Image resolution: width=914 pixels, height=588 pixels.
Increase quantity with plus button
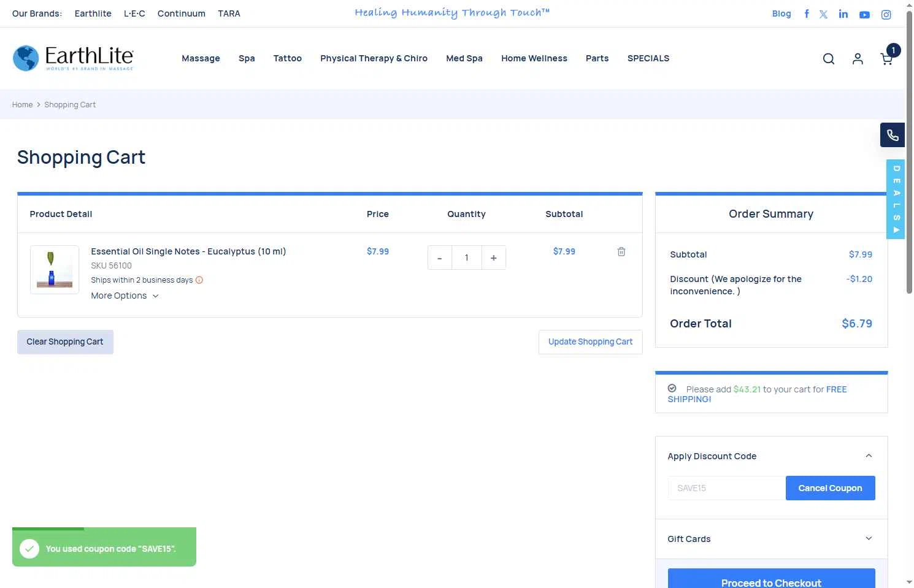494,258
